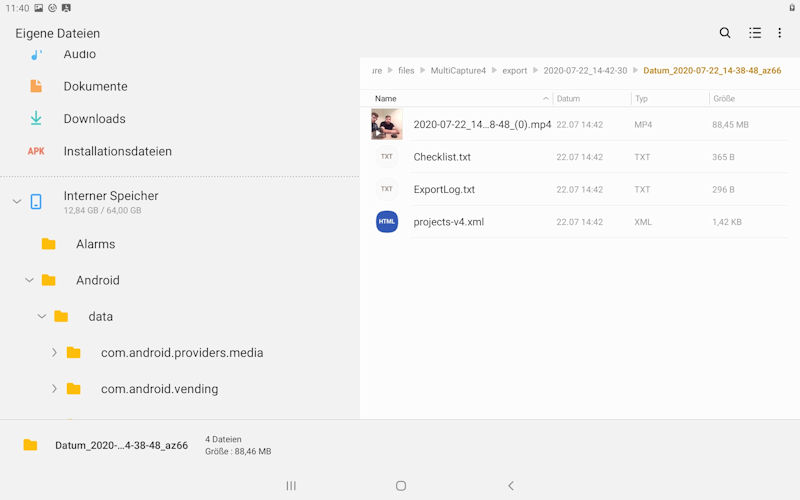Image resolution: width=800 pixels, height=500 pixels.
Task: Open the three-dot more options menu
Action: point(780,33)
